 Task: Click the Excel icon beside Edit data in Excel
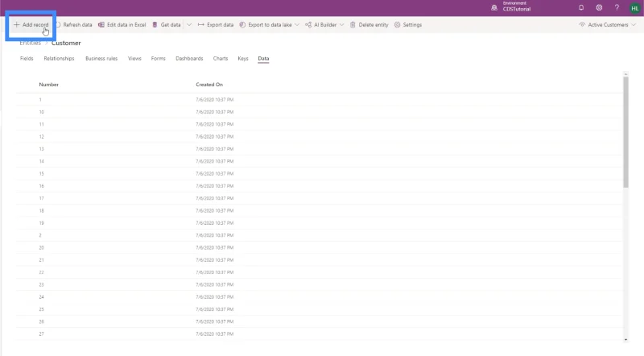[x=101, y=25]
